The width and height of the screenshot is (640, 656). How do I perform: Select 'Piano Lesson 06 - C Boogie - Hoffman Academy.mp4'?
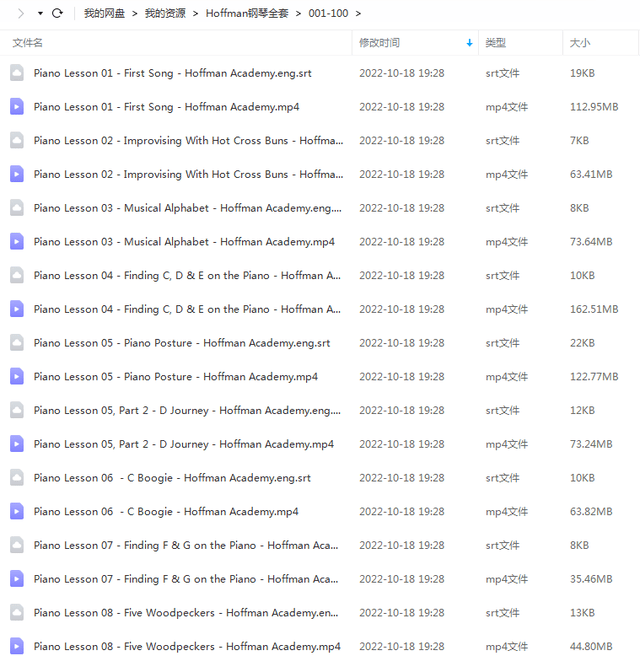166,512
